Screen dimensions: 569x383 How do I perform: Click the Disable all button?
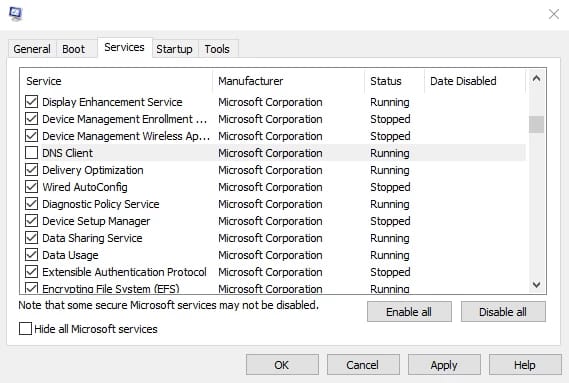(x=503, y=312)
